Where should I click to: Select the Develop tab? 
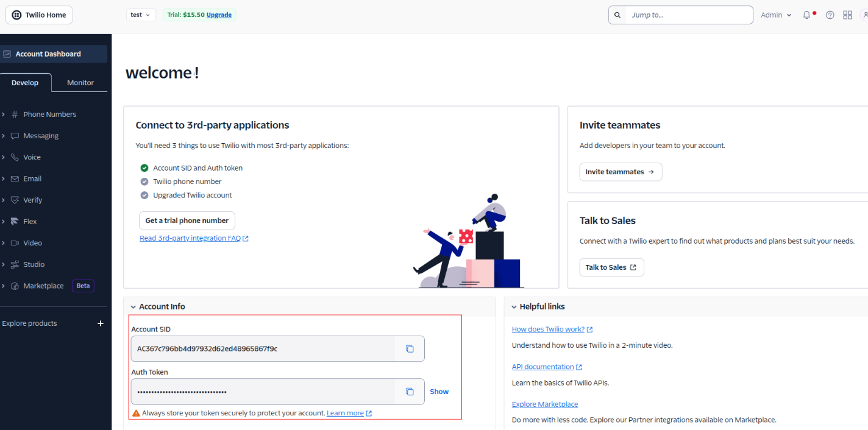tap(25, 83)
